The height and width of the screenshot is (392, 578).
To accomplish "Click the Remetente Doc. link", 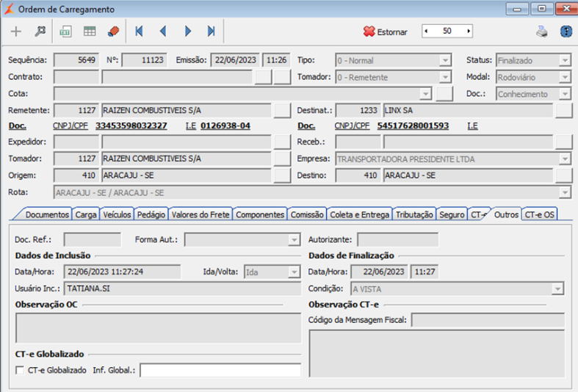I will coord(18,126).
